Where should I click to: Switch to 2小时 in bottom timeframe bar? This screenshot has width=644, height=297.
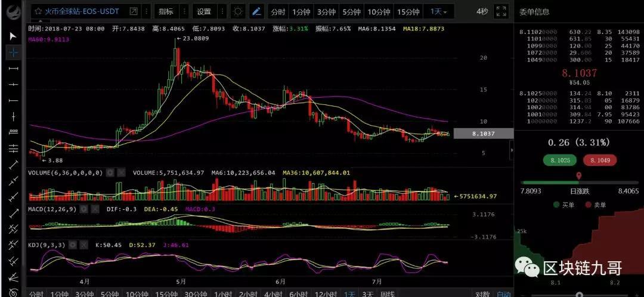tap(248, 294)
